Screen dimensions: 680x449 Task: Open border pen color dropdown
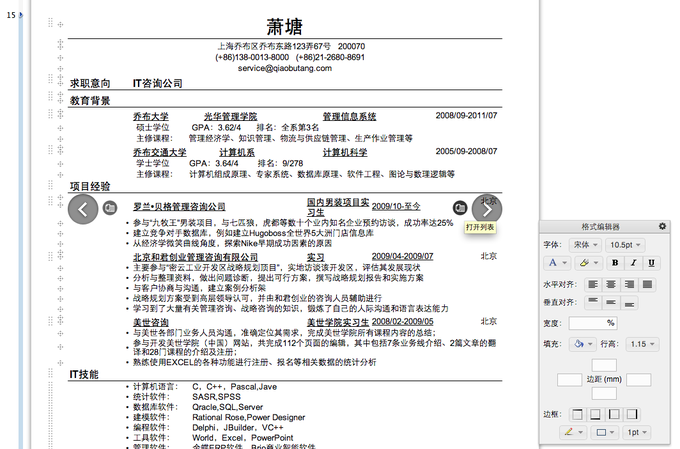pos(573,433)
